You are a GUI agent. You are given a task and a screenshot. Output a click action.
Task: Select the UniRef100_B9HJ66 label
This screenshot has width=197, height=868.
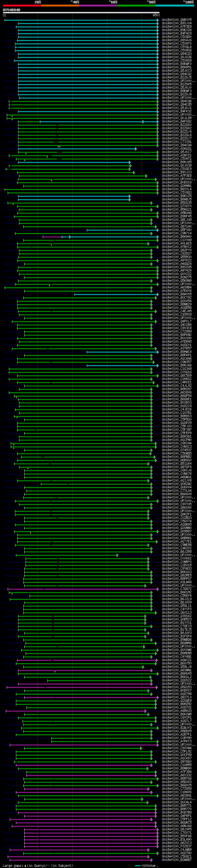pos(177,365)
